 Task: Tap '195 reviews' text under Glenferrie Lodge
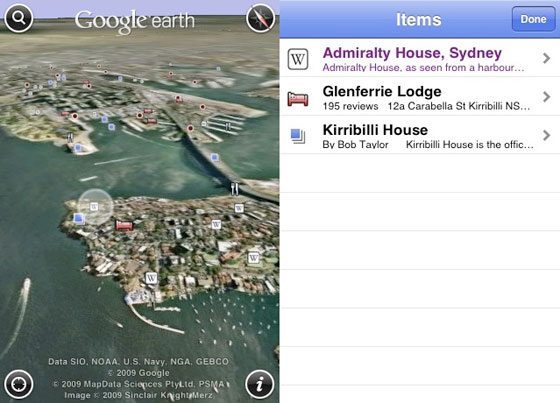click(x=350, y=106)
